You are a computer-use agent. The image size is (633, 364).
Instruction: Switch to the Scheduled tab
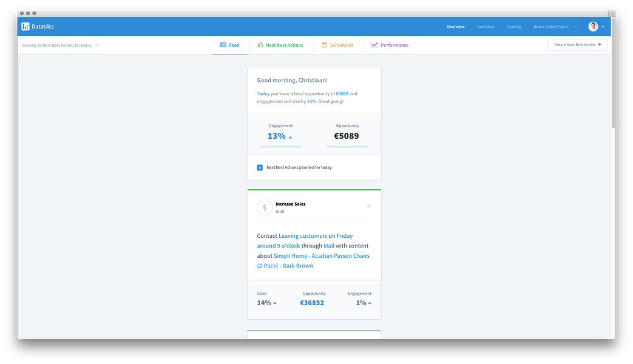pos(337,45)
